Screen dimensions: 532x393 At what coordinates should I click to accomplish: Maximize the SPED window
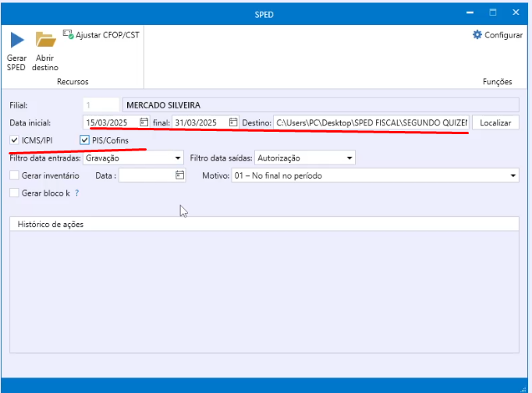pyautogui.click(x=493, y=13)
